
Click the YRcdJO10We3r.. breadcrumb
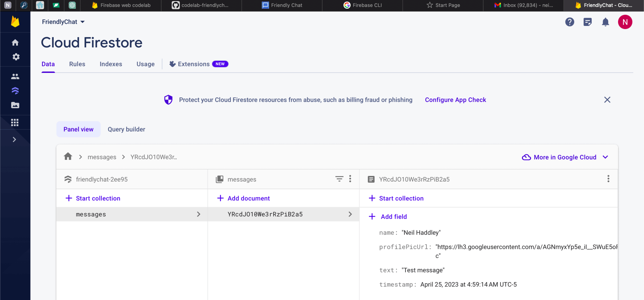point(154,157)
